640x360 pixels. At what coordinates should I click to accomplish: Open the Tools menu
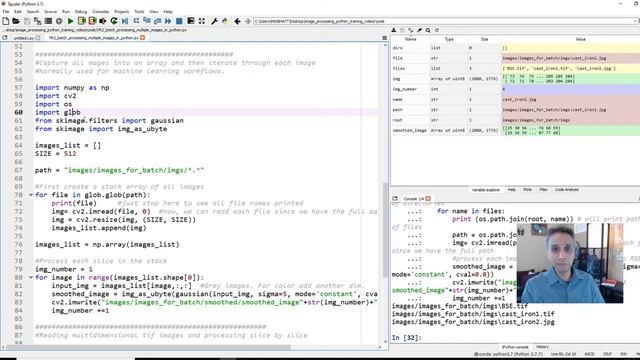[x=139, y=11]
